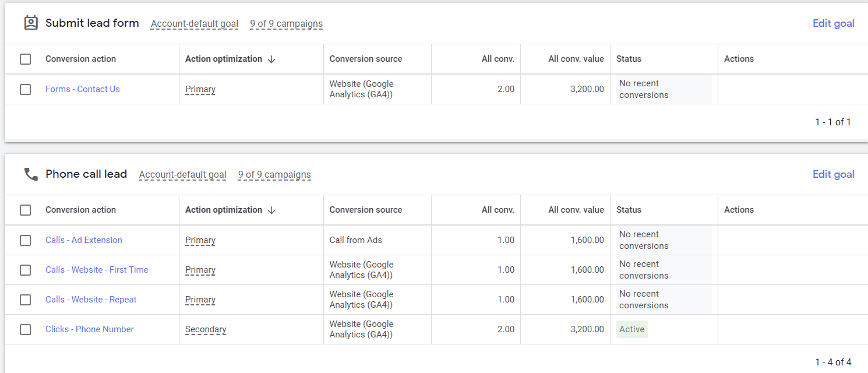The height and width of the screenshot is (373, 868).
Task: Click the 1 - 4 of 4 pagination text
Action: click(x=833, y=362)
